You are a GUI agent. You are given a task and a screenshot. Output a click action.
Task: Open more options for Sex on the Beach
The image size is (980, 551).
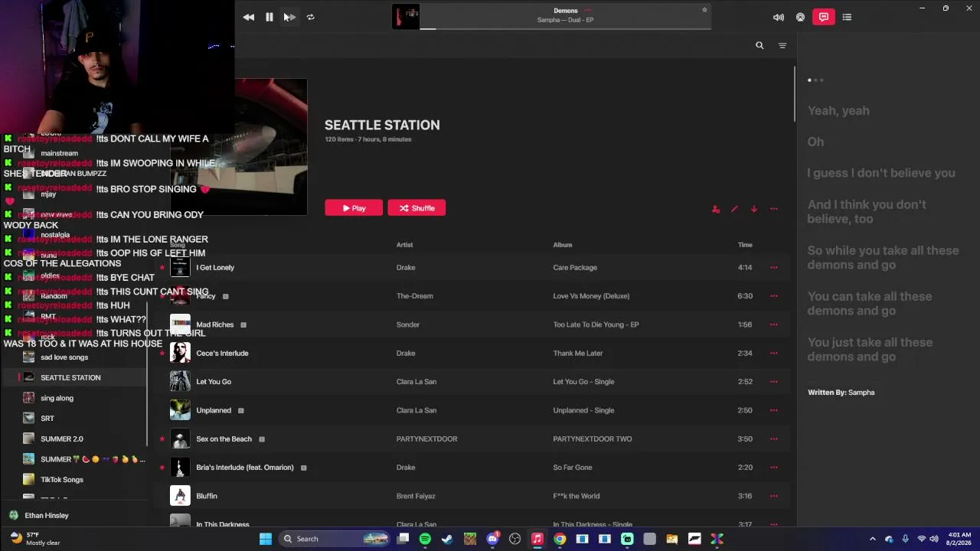(x=774, y=439)
